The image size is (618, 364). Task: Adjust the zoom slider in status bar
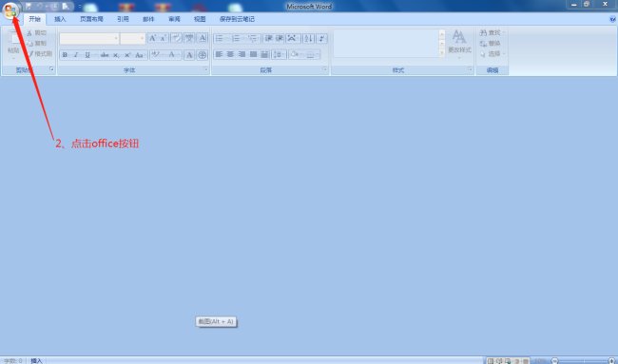pos(583,360)
